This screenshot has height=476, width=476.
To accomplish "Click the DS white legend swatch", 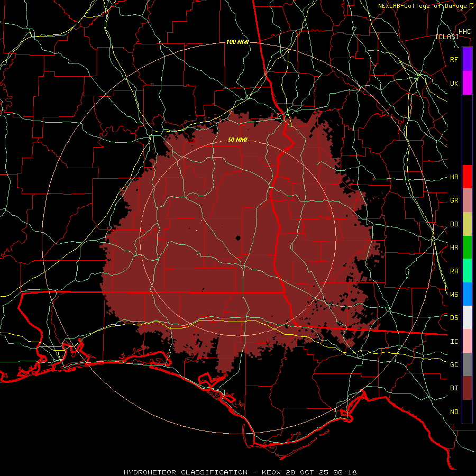I will pyautogui.click(x=467, y=317).
